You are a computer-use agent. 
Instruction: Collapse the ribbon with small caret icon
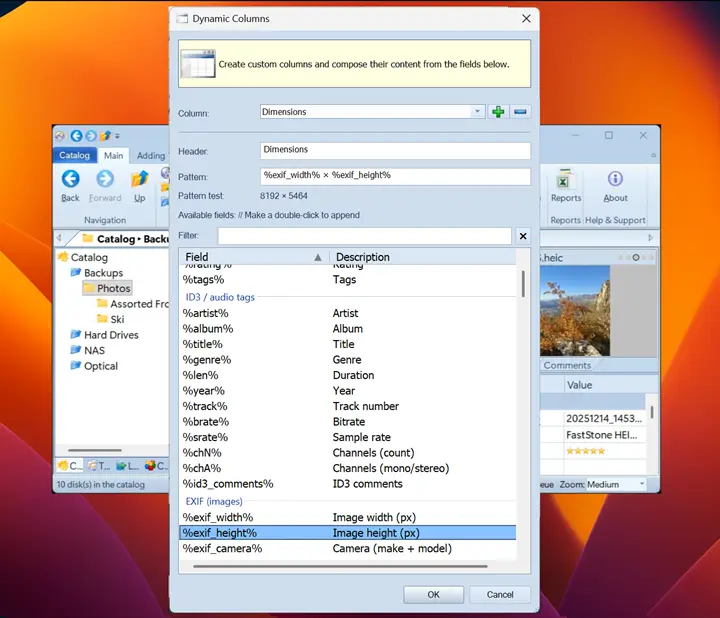coord(653,156)
